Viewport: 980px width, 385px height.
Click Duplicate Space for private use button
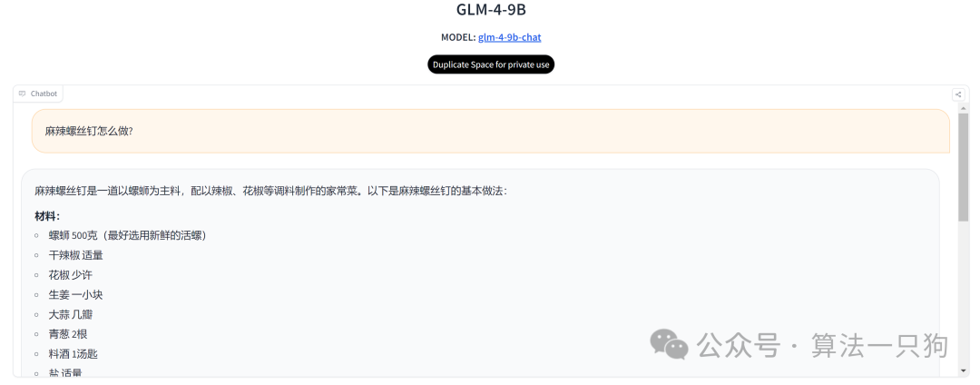[x=491, y=64]
